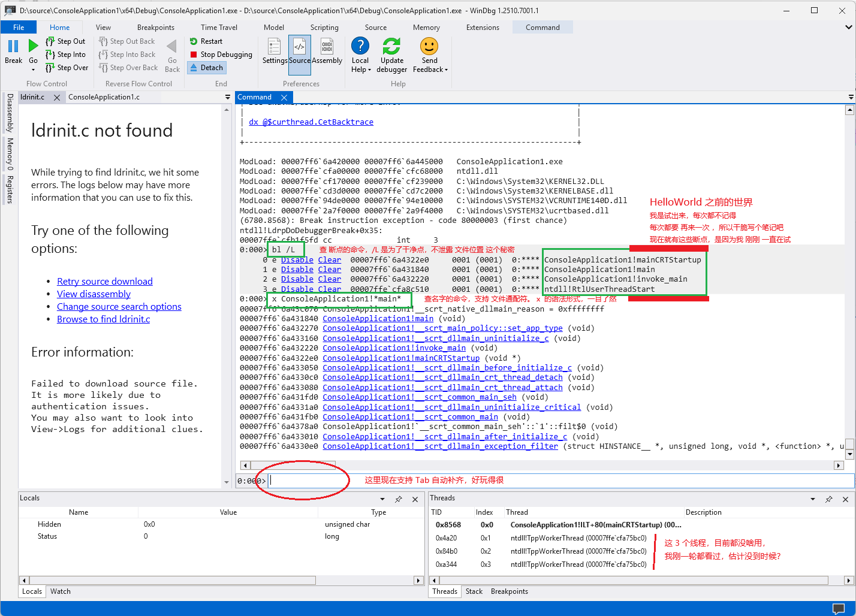Click Step Out Back
856x616 pixels.
coord(126,41)
